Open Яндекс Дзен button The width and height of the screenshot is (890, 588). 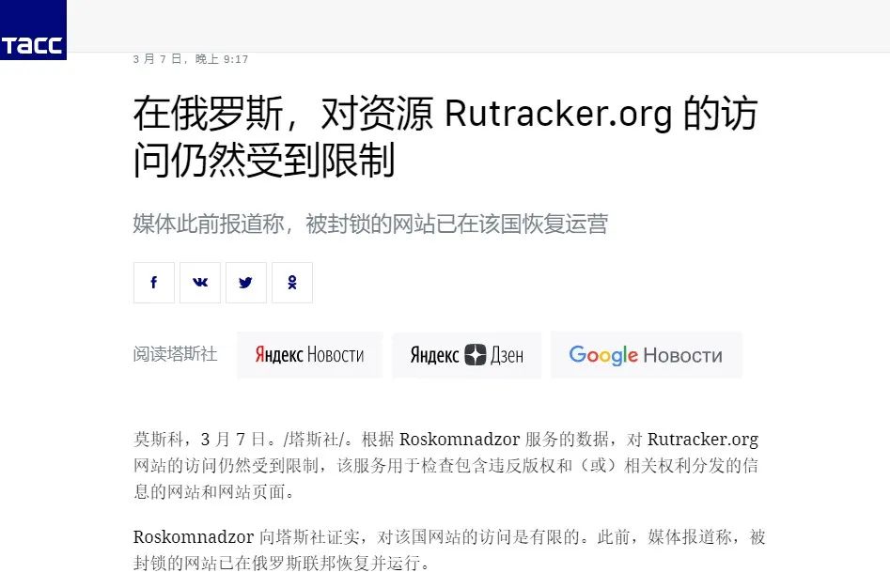[466, 355]
